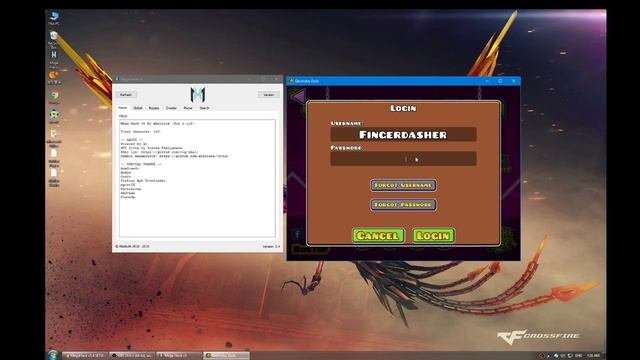Click the Facebook icon behind the login dialog
640x360 pixels.
297,234
